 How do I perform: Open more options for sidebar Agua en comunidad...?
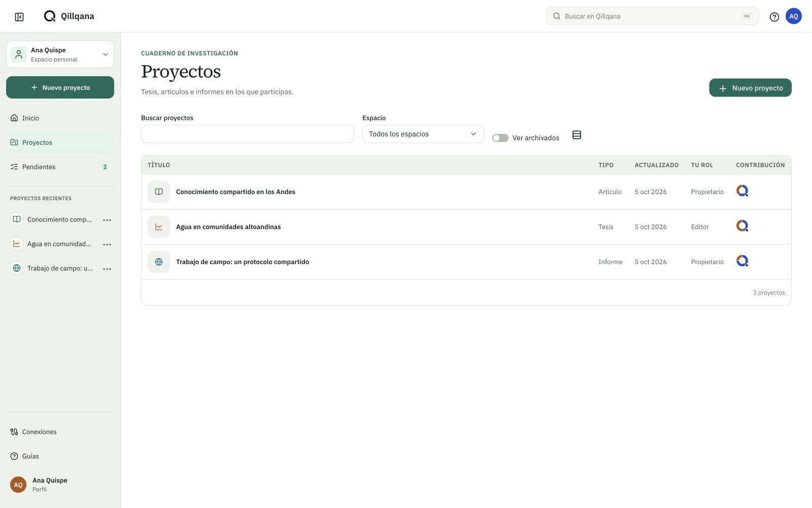coord(107,244)
